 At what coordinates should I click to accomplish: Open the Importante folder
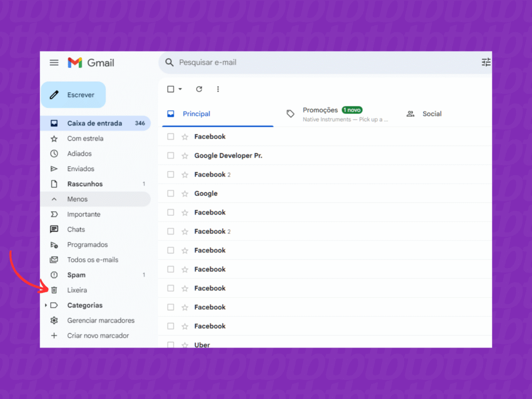coord(96,214)
